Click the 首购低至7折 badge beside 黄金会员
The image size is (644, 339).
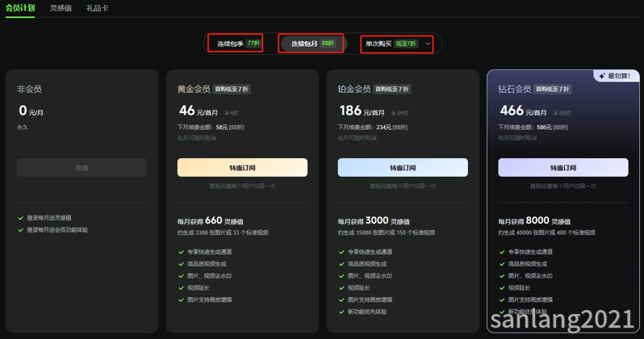(x=232, y=89)
